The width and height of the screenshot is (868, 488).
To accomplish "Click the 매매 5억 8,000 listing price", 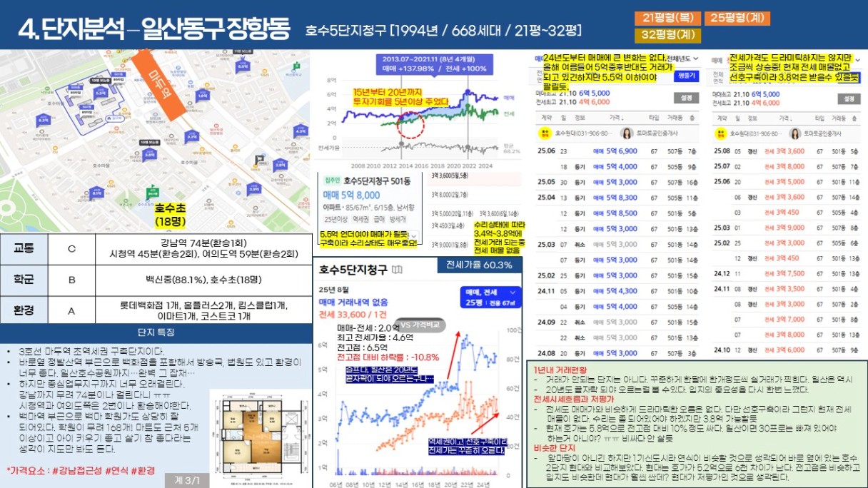I will [351, 194].
